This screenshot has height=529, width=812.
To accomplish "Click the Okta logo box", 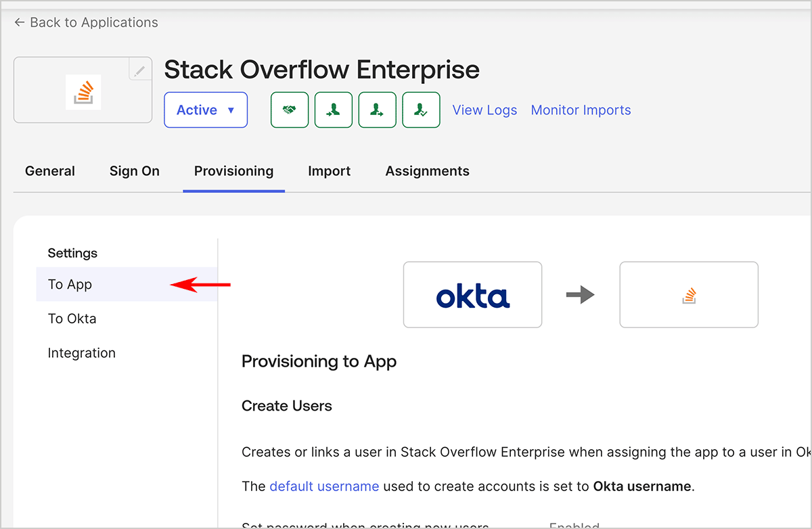I will (x=472, y=295).
